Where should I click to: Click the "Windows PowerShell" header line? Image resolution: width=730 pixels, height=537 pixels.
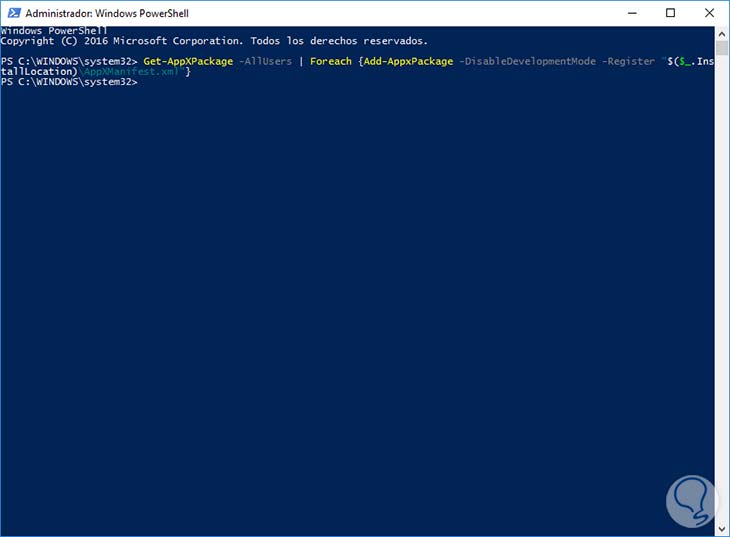click(54, 31)
